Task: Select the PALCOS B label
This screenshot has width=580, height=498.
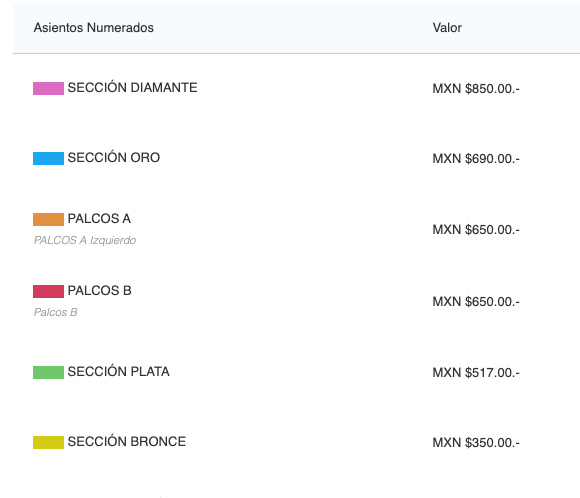Action: (x=100, y=291)
